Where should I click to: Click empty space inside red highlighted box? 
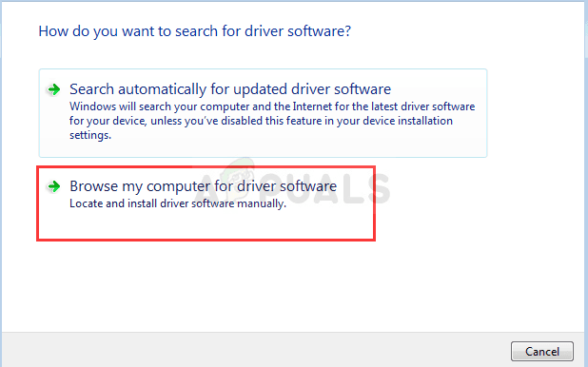[206, 225]
